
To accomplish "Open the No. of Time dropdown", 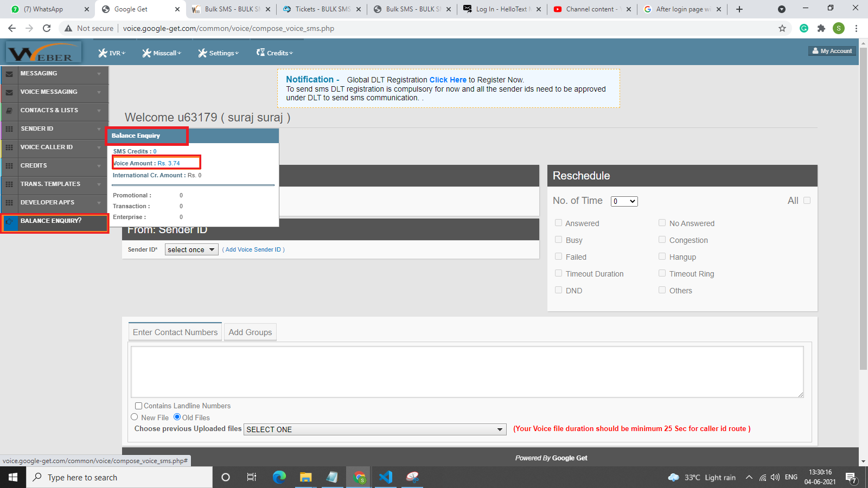I will point(624,201).
